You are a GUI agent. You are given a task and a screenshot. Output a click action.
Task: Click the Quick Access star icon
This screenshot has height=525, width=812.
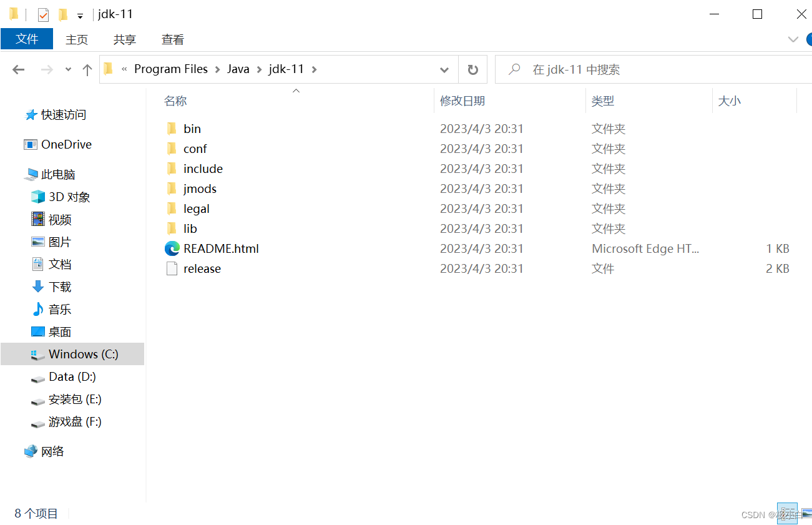coord(31,115)
